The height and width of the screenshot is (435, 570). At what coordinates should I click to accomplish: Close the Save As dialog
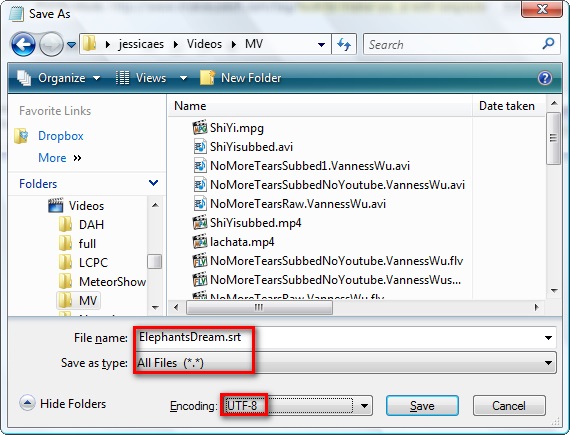coord(542,9)
